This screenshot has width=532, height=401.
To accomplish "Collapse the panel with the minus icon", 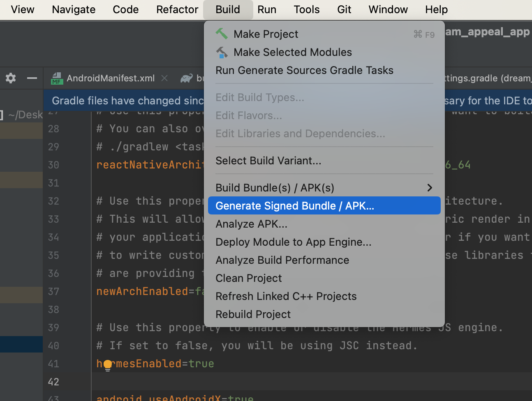I will 32,78.
